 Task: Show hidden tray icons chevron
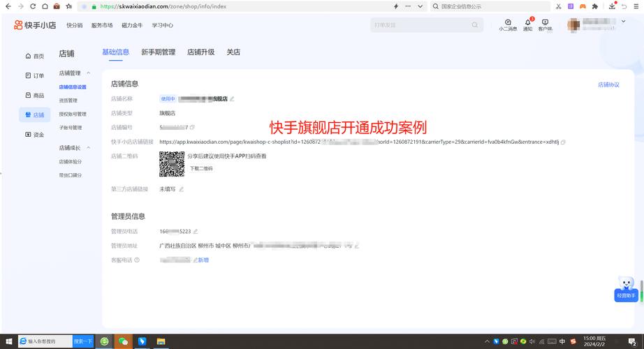tap(487, 341)
